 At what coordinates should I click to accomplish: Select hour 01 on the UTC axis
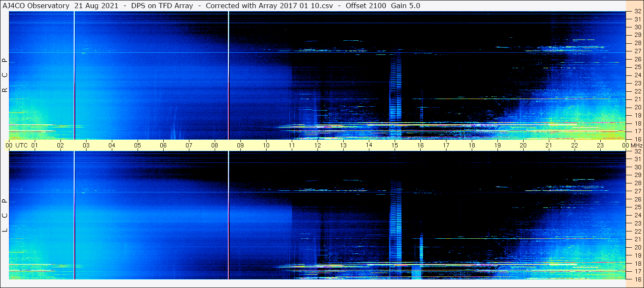click(x=35, y=145)
